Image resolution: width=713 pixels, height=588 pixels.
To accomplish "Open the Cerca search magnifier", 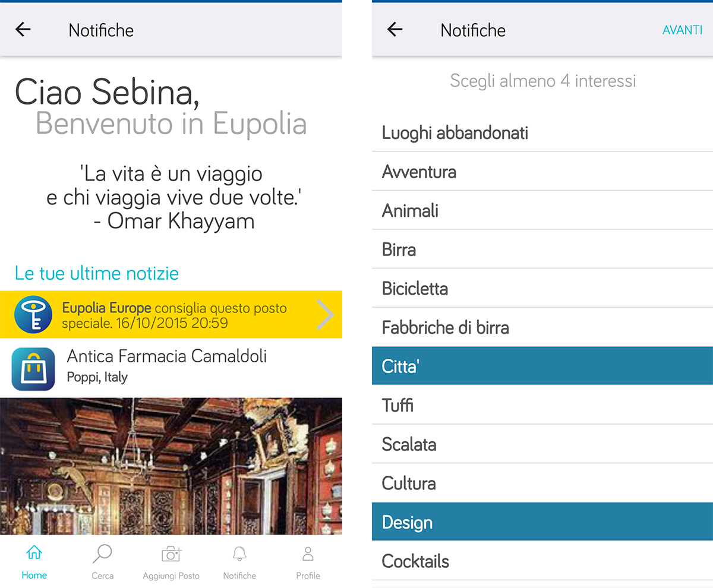I will (102, 554).
